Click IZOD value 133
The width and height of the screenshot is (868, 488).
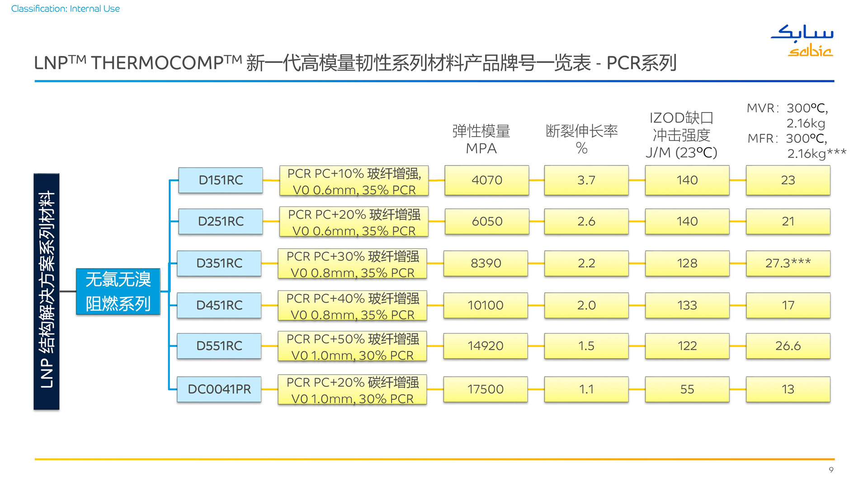[x=687, y=305]
